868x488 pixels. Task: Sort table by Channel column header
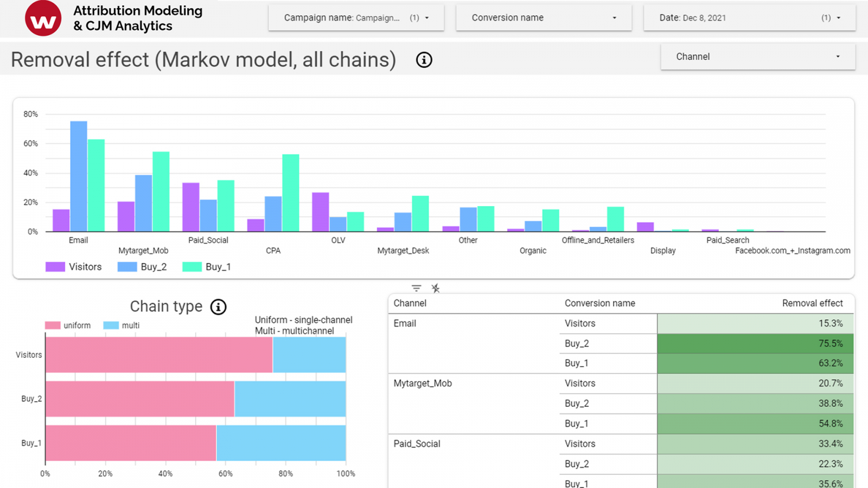click(410, 303)
